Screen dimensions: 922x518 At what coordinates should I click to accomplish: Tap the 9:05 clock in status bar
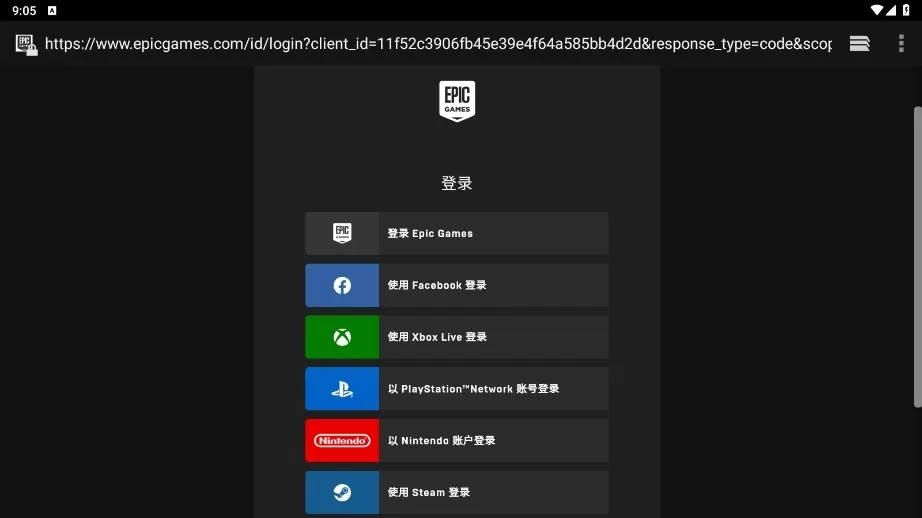[x=24, y=11]
